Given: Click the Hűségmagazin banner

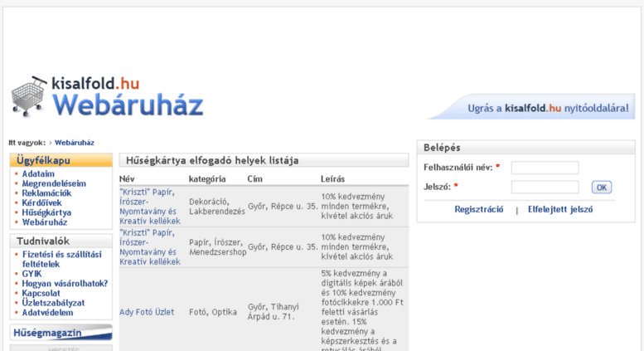Looking at the screenshot, I should [x=61, y=332].
